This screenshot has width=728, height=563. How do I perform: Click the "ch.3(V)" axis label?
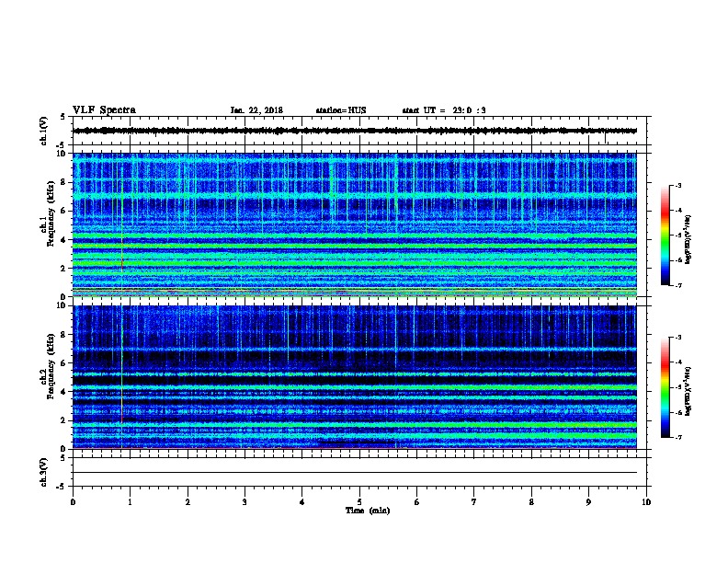click(x=44, y=473)
